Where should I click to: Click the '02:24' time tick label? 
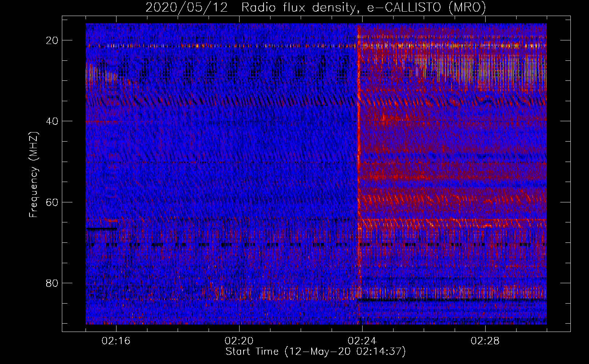(362, 341)
